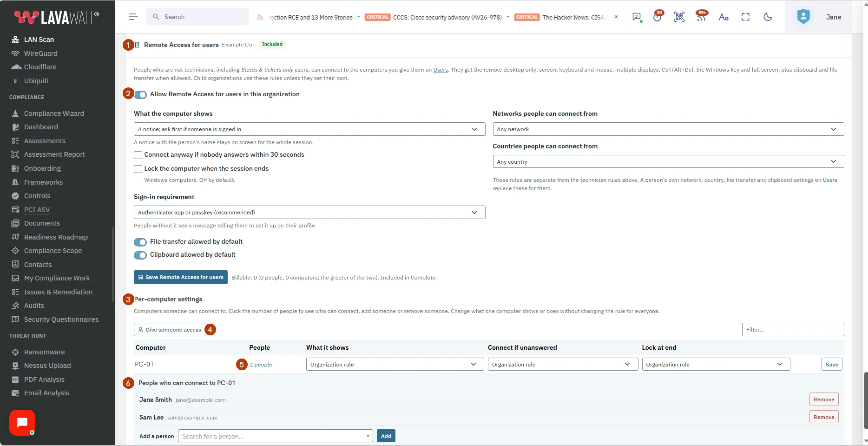Open What the computer shows dropdown

[309, 129]
